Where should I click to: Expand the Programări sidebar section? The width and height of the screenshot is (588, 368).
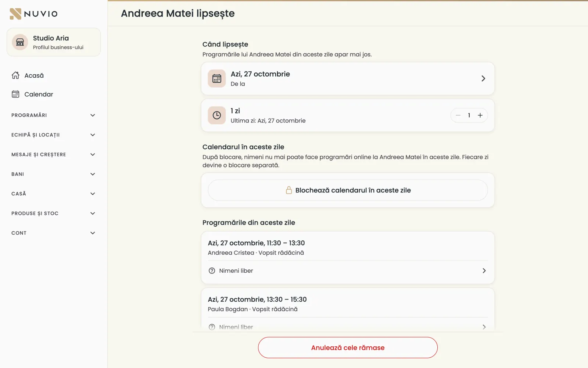click(x=54, y=115)
